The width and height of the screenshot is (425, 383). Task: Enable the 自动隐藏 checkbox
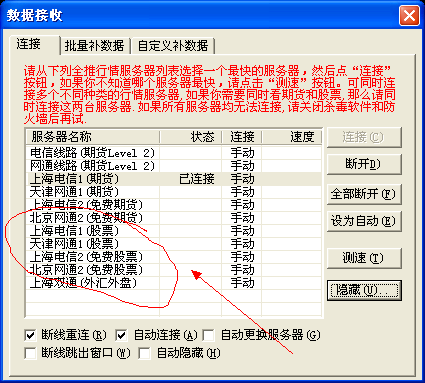click(x=144, y=353)
